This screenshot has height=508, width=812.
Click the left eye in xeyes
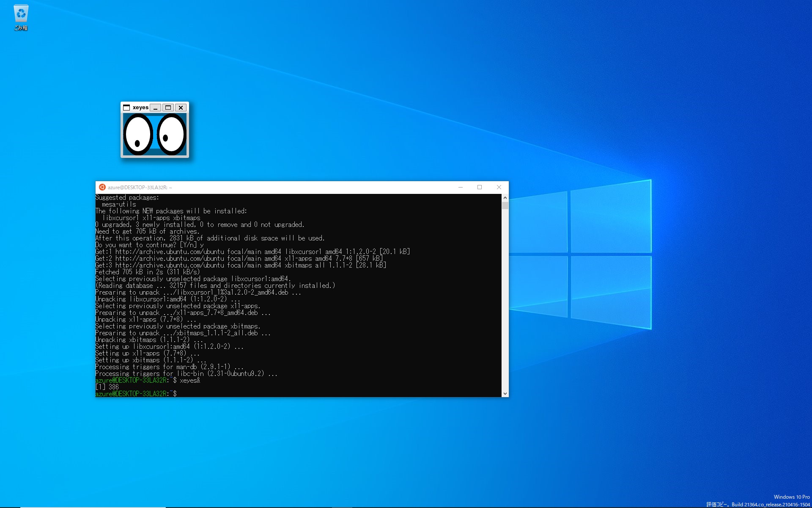pyautogui.click(x=138, y=135)
